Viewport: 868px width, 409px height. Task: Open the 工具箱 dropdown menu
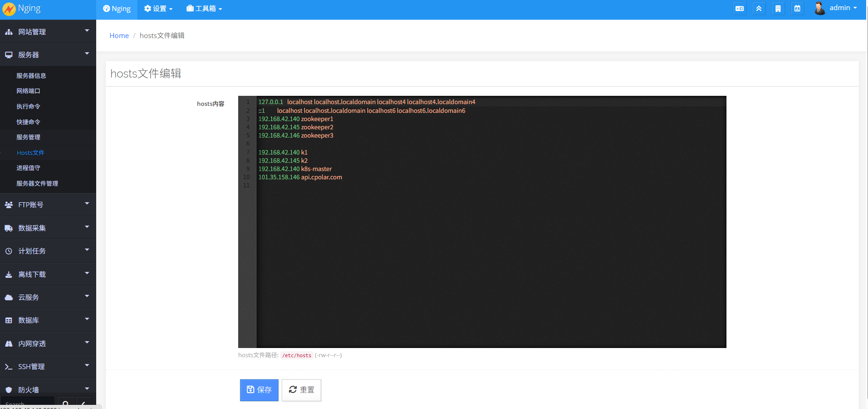204,9
